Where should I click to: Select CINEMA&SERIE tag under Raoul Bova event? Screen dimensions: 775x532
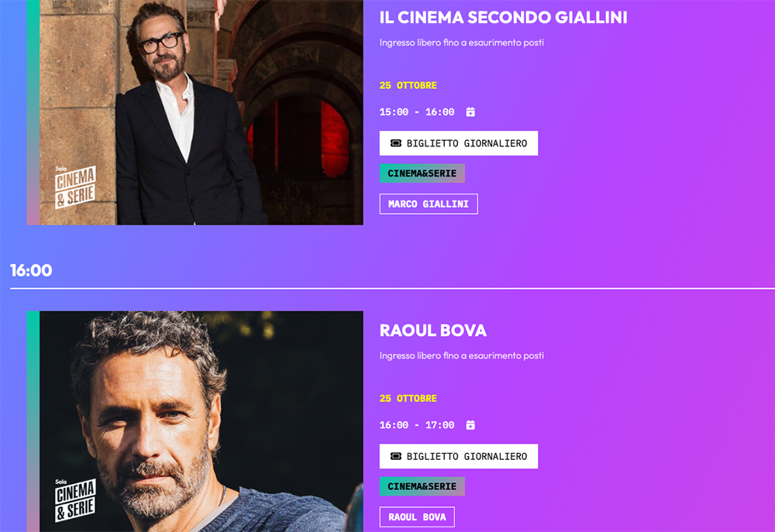422,486
